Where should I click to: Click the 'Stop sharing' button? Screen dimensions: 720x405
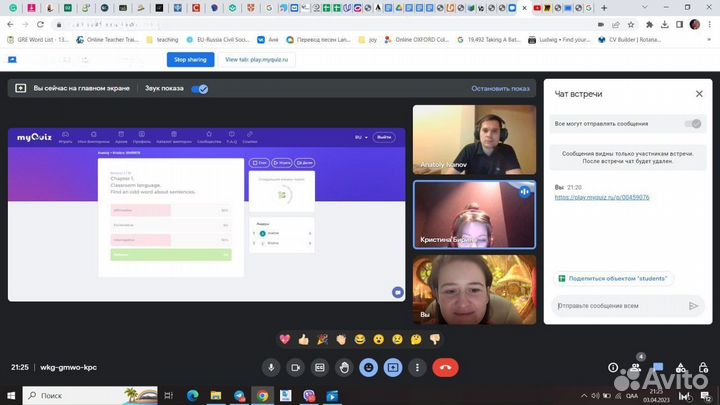pyautogui.click(x=192, y=59)
